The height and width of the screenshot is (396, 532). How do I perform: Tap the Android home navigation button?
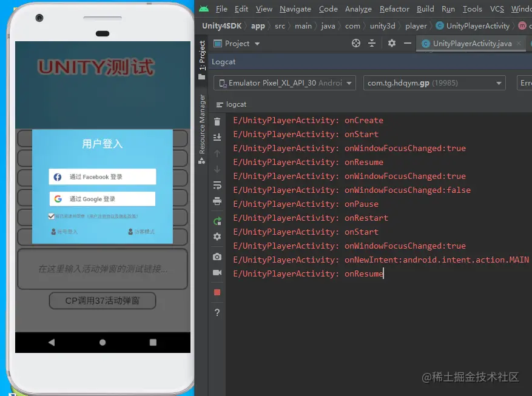[x=103, y=343]
